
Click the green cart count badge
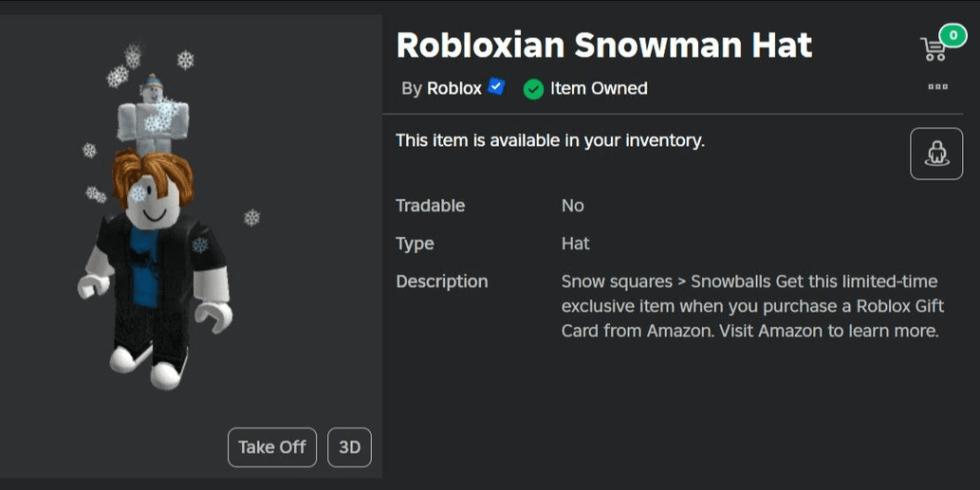pos(952,36)
